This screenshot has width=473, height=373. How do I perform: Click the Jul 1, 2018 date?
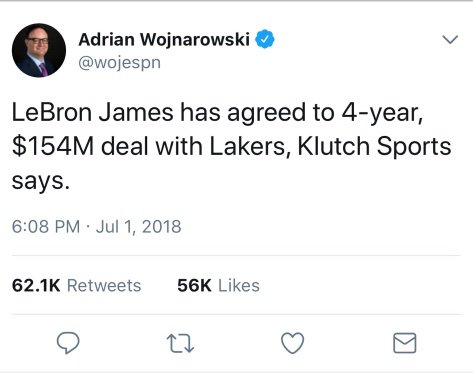[139, 227]
